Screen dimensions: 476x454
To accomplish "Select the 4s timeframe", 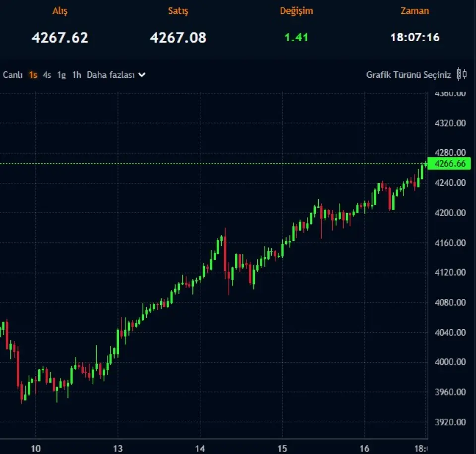I will point(47,75).
